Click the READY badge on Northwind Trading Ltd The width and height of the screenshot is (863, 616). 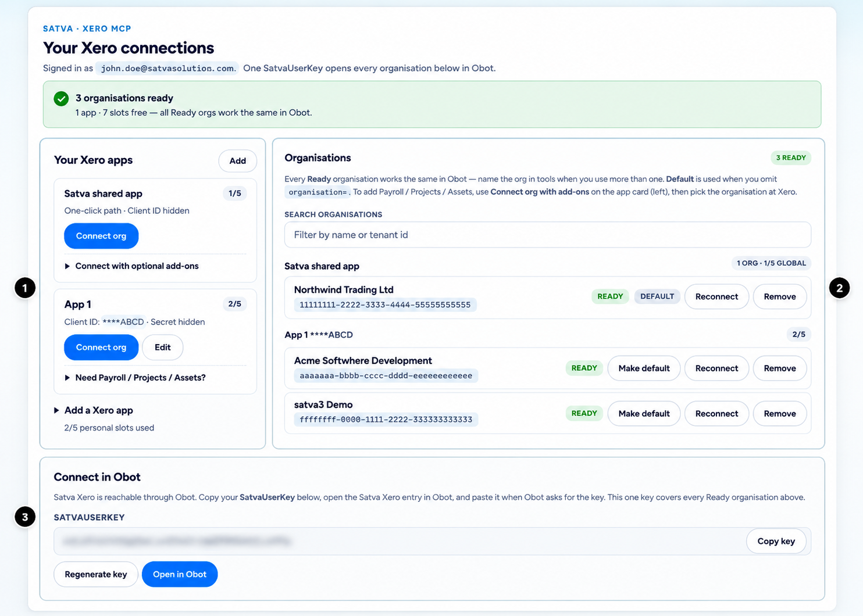[x=610, y=296]
